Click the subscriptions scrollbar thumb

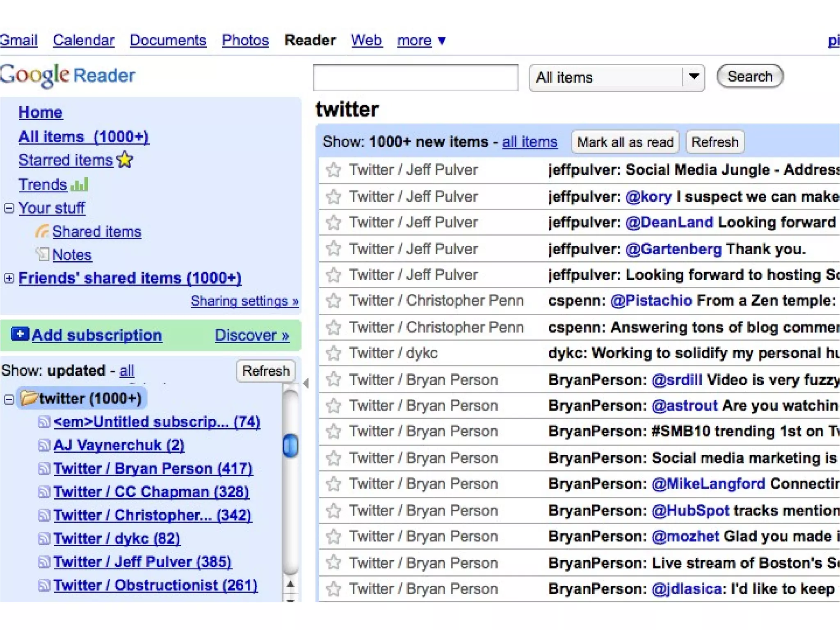tap(290, 446)
